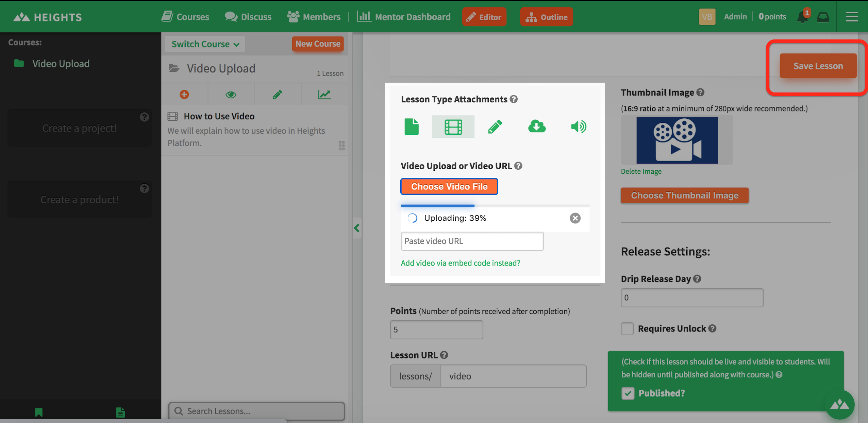
Task: Select the video lesson type
Action: [x=453, y=126]
